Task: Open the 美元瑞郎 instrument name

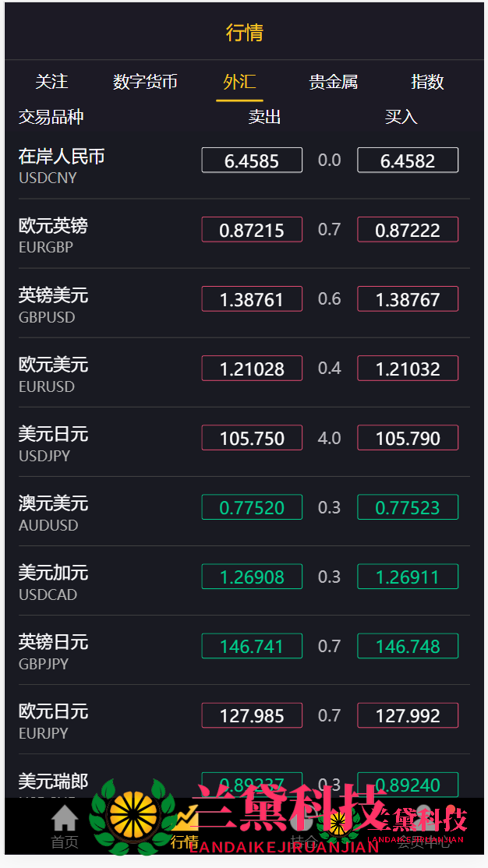Action: (53, 781)
